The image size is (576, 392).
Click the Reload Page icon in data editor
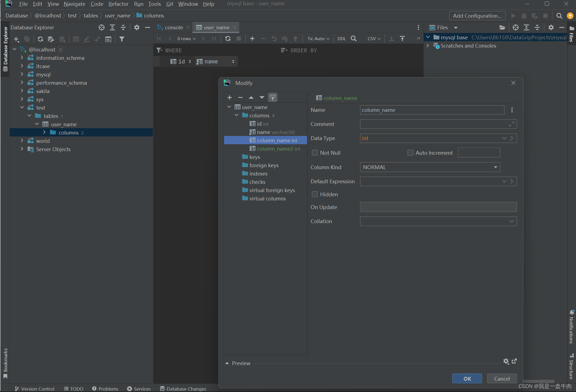coord(228,38)
